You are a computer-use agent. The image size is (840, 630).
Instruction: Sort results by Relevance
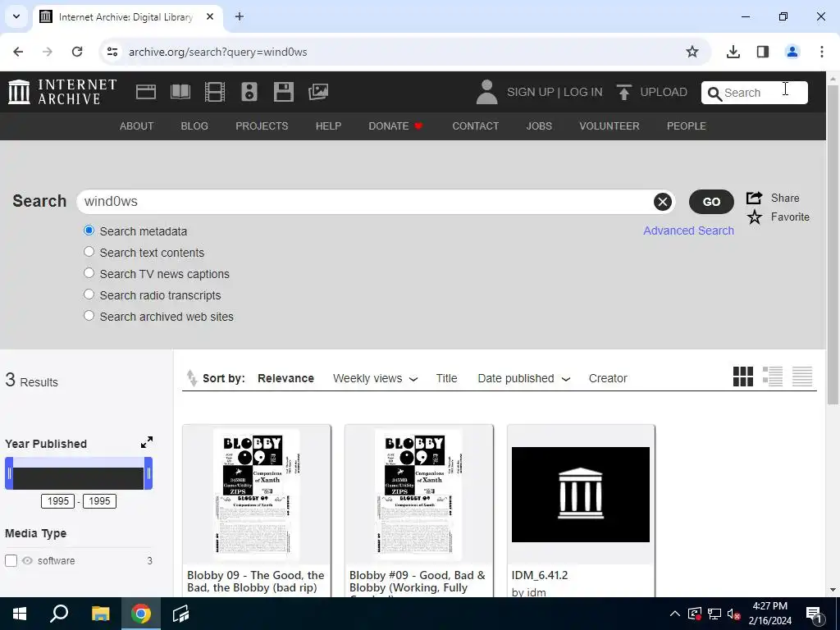pyautogui.click(x=285, y=378)
